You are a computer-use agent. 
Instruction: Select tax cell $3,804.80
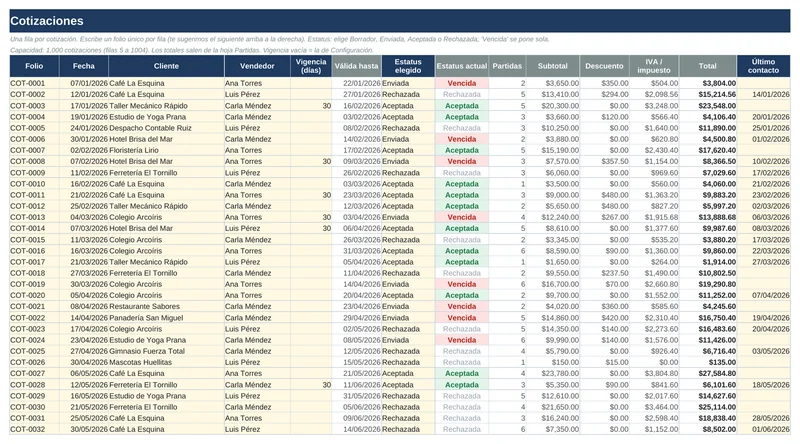(x=654, y=374)
